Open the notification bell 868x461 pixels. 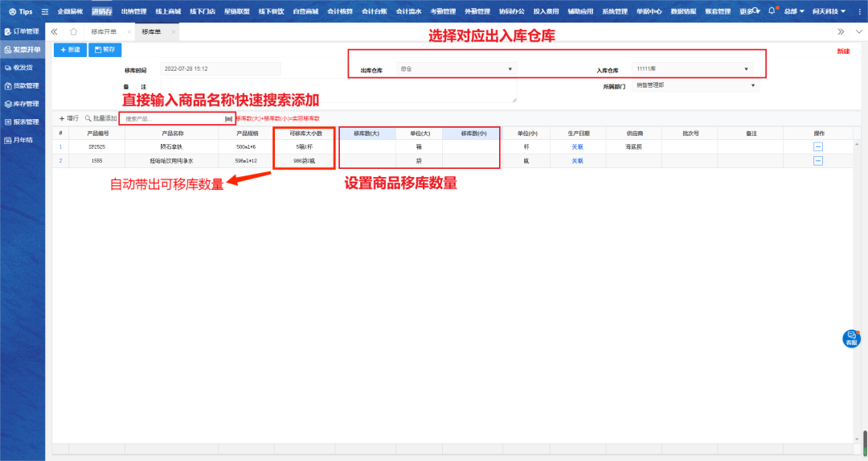pos(772,11)
